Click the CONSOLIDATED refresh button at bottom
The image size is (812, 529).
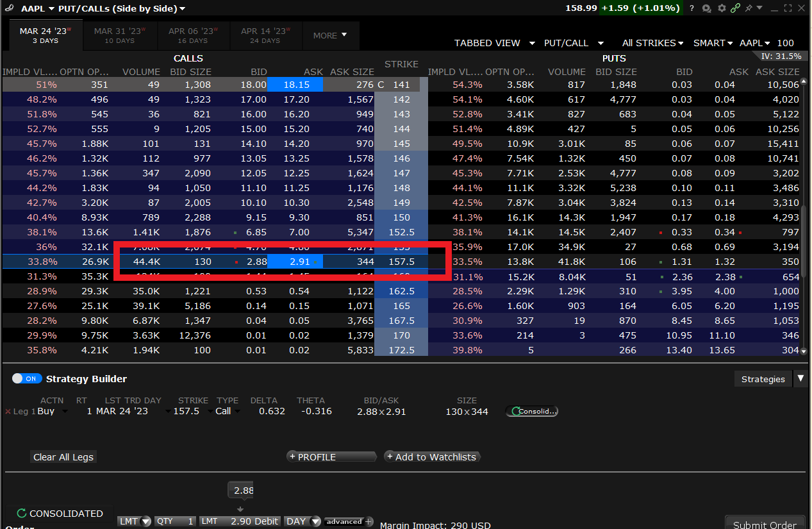pyautogui.click(x=59, y=514)
